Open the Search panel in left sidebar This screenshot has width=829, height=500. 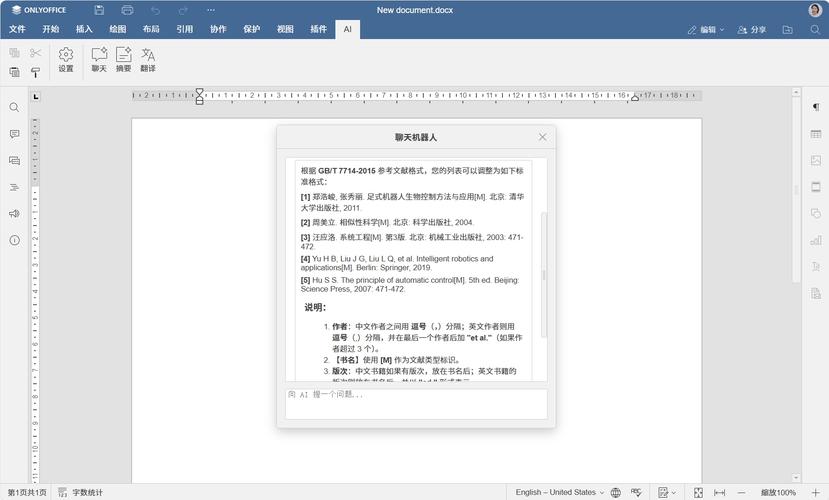pos(14,108)
